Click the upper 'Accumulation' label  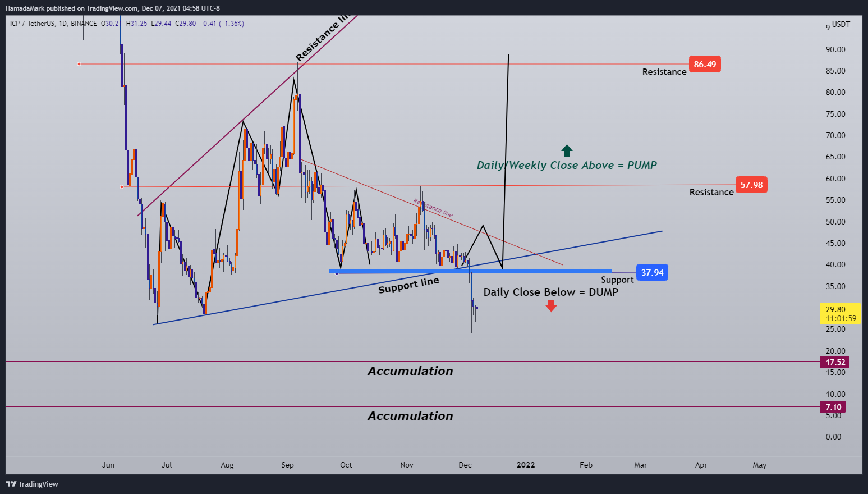point(410,371)
